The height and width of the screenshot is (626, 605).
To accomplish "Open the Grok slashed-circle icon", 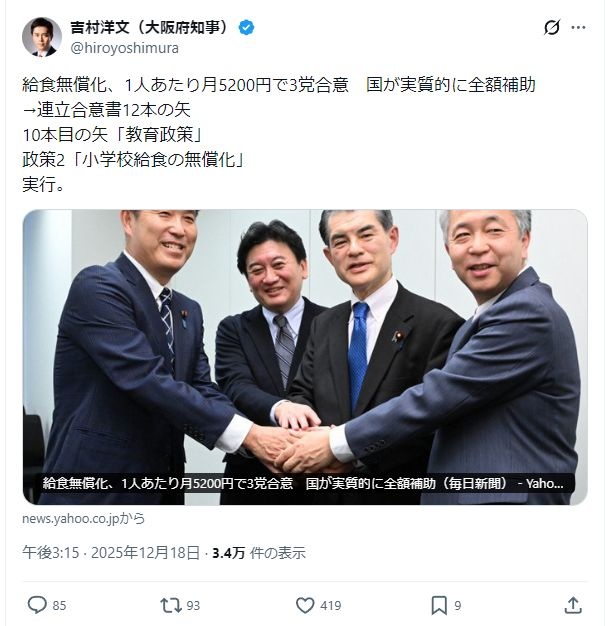I will coord(551,28).
